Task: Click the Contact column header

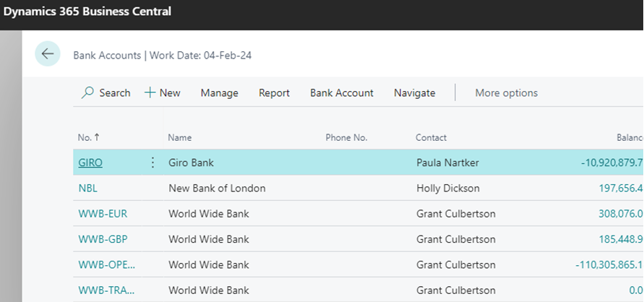Action: tap(431, 137)
